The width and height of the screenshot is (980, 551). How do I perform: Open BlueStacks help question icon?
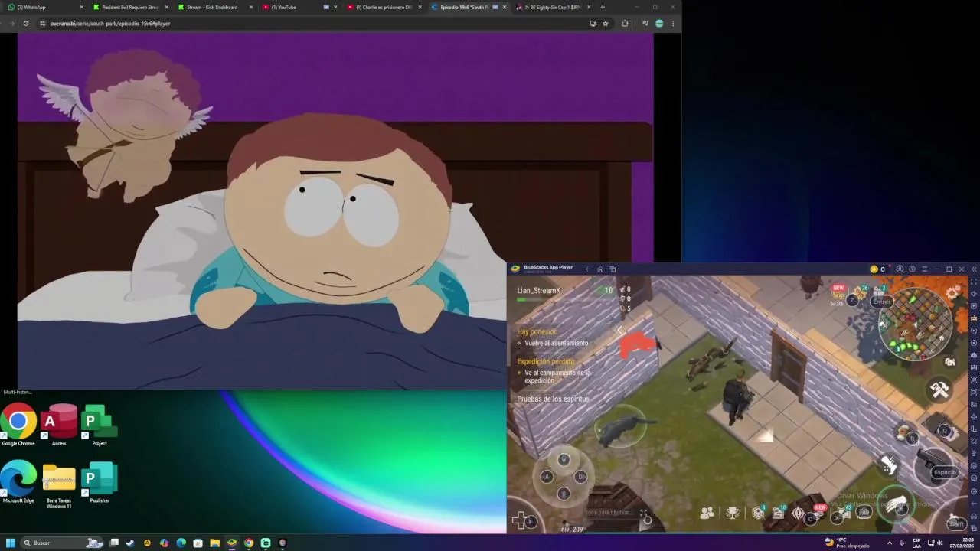tap(912, 269)
